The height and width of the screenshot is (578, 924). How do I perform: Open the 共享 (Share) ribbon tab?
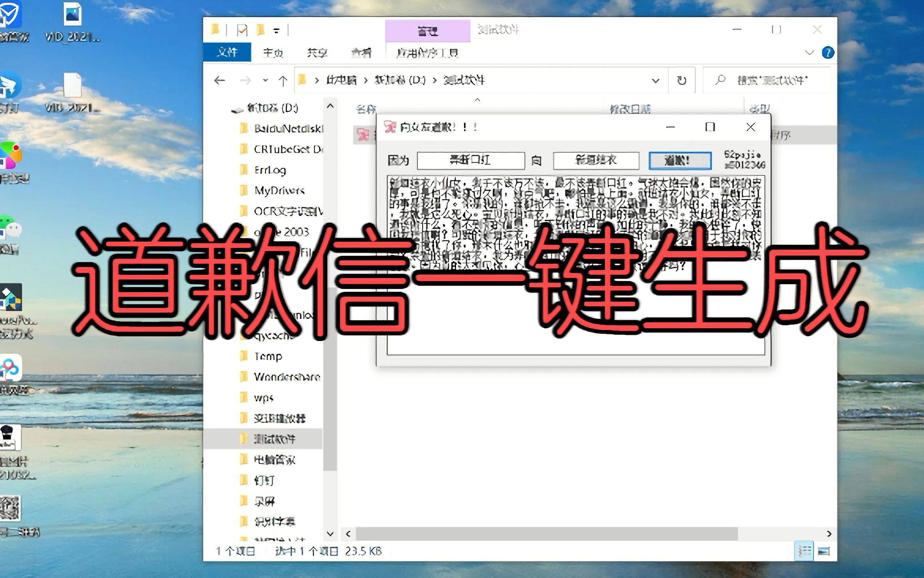(317, 53)
